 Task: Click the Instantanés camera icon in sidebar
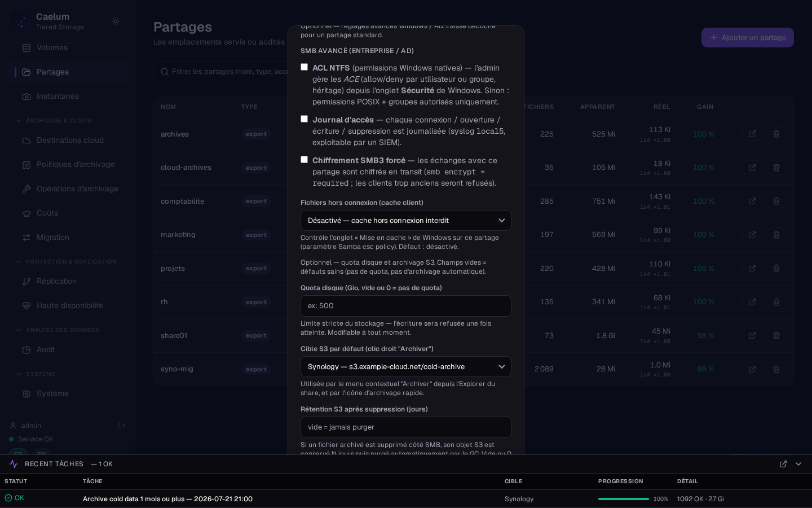(27, 97)
